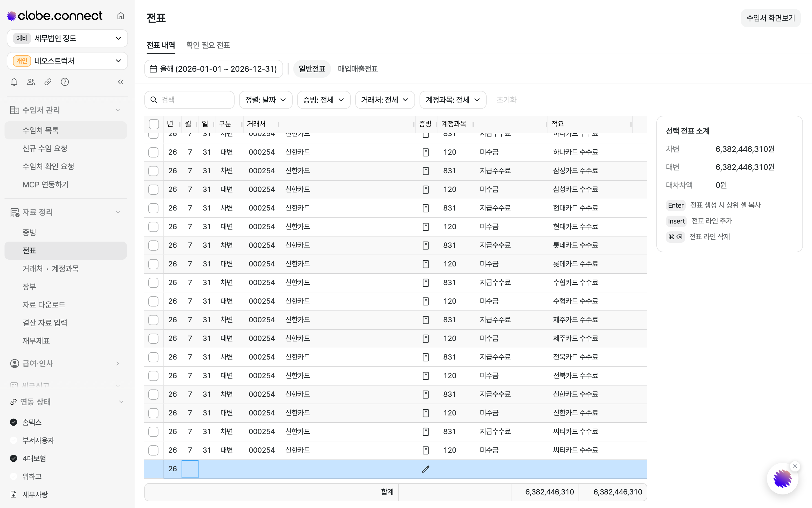Open the 세무법인 정도 firm dropdown
This screenshot has height=508, width=812.
tap(67, 38)
